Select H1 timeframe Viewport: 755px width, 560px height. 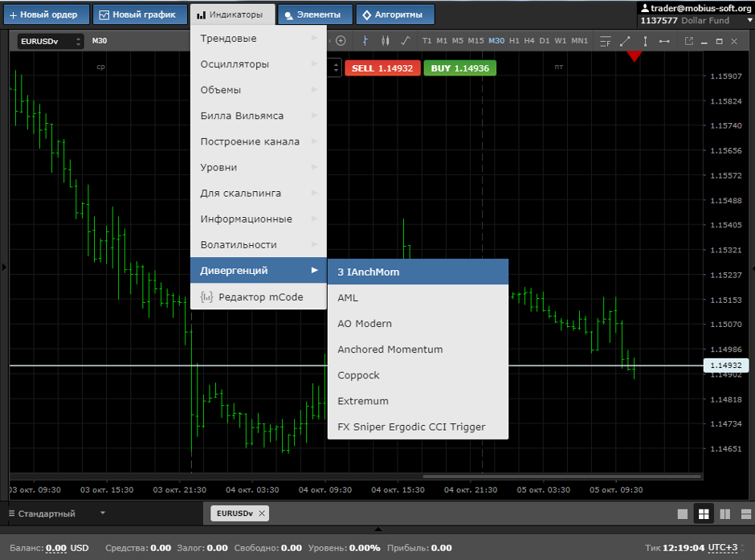point(514,41)
